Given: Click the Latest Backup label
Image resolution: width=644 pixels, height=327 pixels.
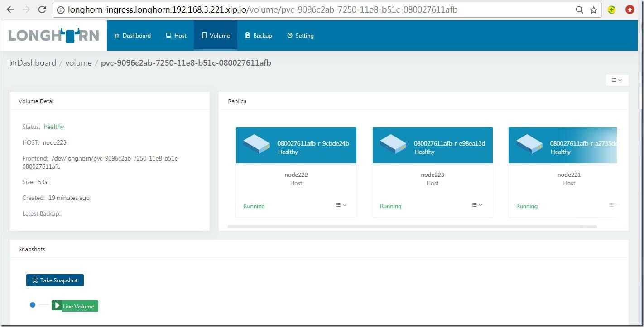Looking at the screenshot, I should [41, 213].
